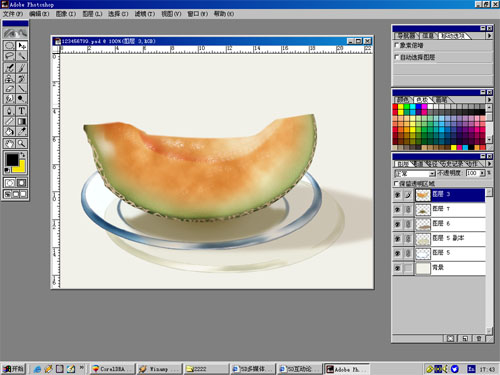Select the Pen tool

[9, 111]
